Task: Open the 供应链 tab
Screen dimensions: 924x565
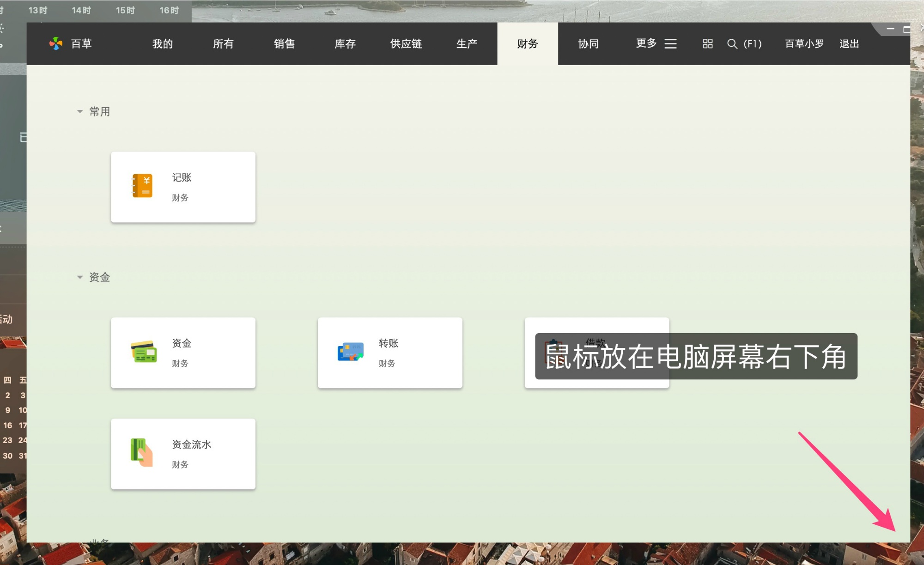Action: click(x=406, y=43)
